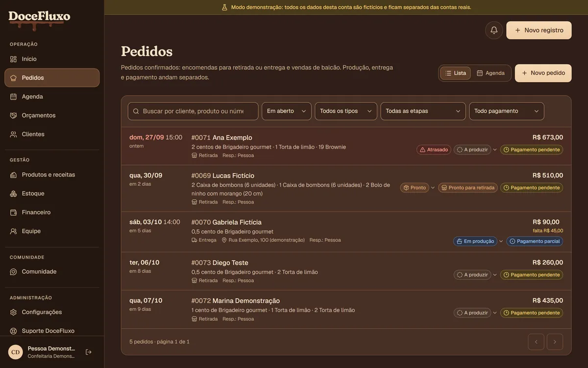Open Todos os tipos filter

coord(346,111)
